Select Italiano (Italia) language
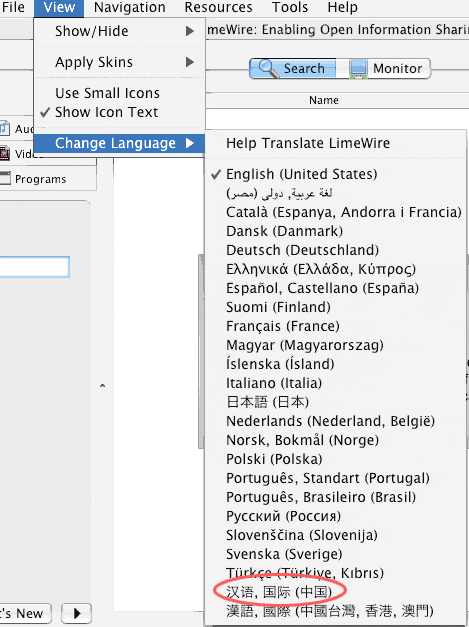This screenshot has width=469, height=627. click(335, 383)
